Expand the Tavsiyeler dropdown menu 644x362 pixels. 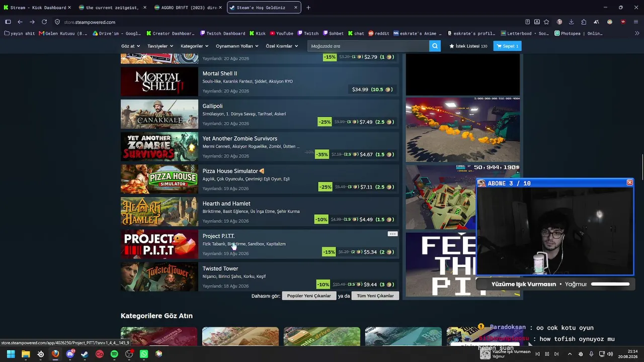160,46
